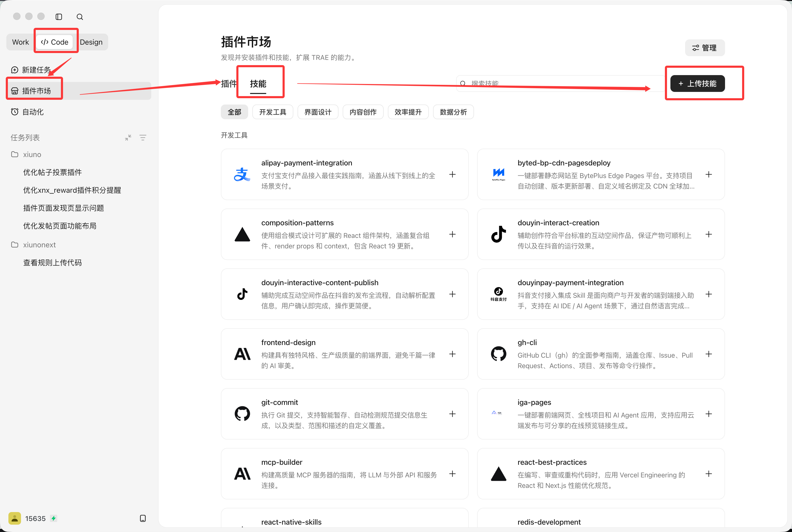Select the 内容创作 category filter
The height and width of the screenshot is (532, 792).
pos(363,112)
